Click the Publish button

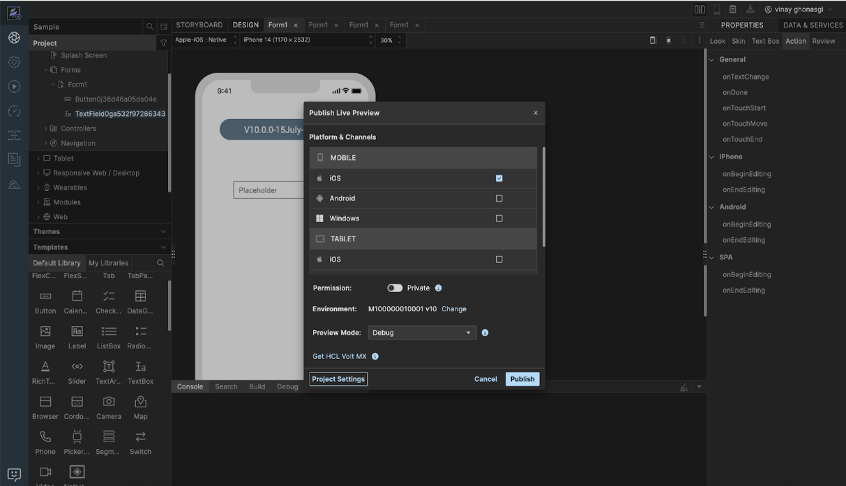pos(522,379)
